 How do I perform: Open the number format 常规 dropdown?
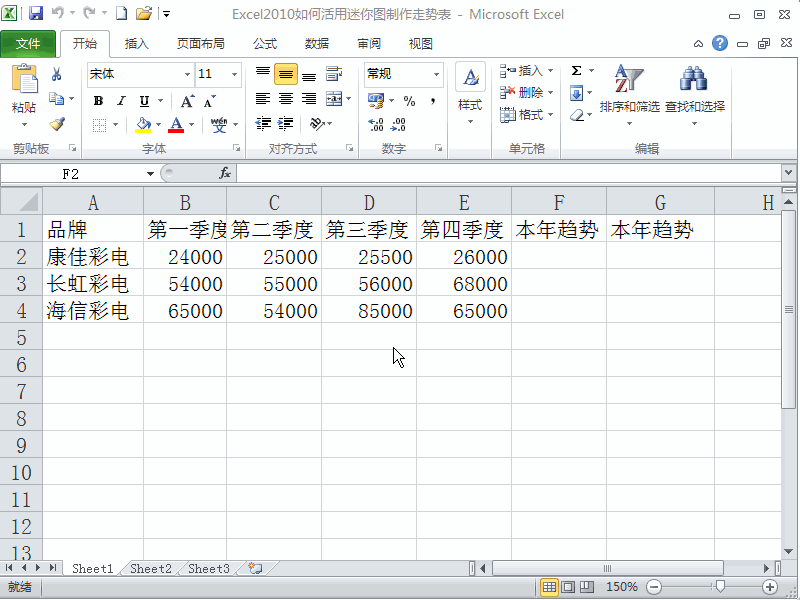tap(436, 74)
